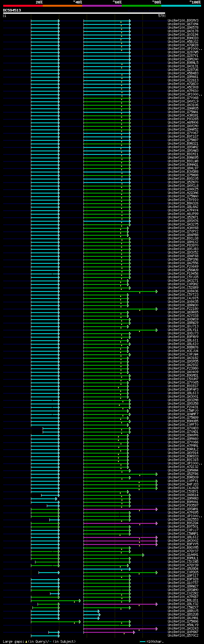Select hit label UniRef100_B9HCD3
This screenshot has height=644, width=204.
183,38
